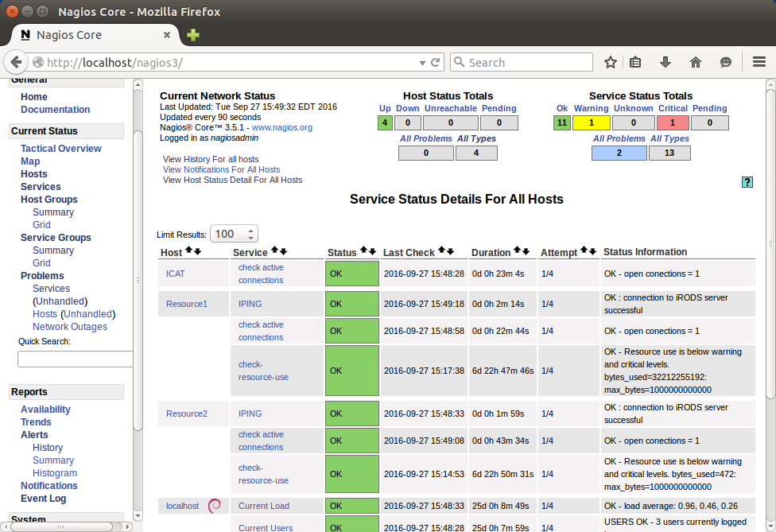This screenshot has height=532, width=776.
Task: Sort Attempt column ascending with up arrow
Action: (584, 250)
